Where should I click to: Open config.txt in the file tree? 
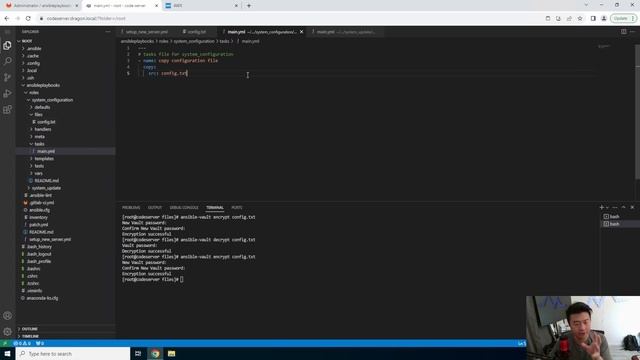pyautogui.click(x=45, y=122)
